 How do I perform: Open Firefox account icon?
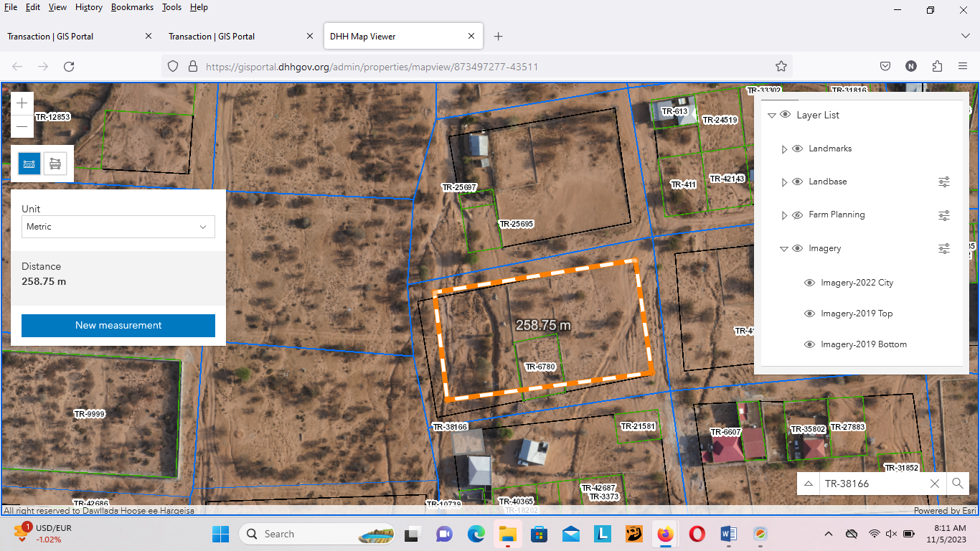[x=911, y=66]
